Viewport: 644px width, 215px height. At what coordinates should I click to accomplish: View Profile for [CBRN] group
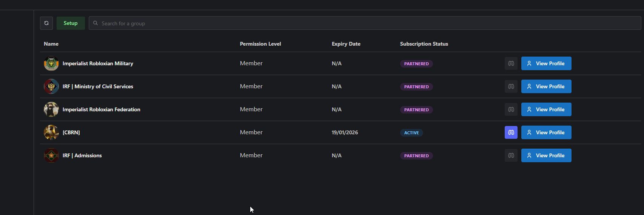[x=546, y=132]
